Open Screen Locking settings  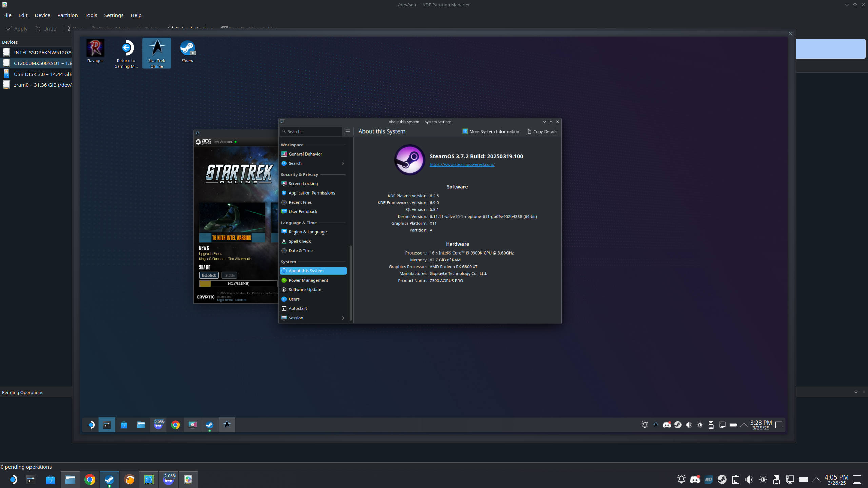click(313, 184)
